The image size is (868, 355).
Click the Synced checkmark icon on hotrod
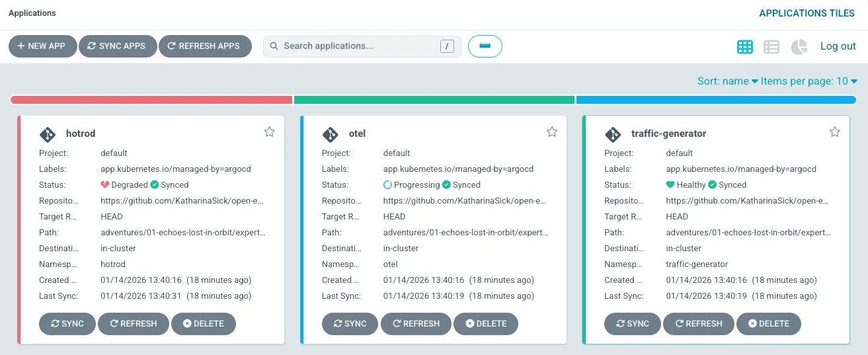[x=154, y=185]
